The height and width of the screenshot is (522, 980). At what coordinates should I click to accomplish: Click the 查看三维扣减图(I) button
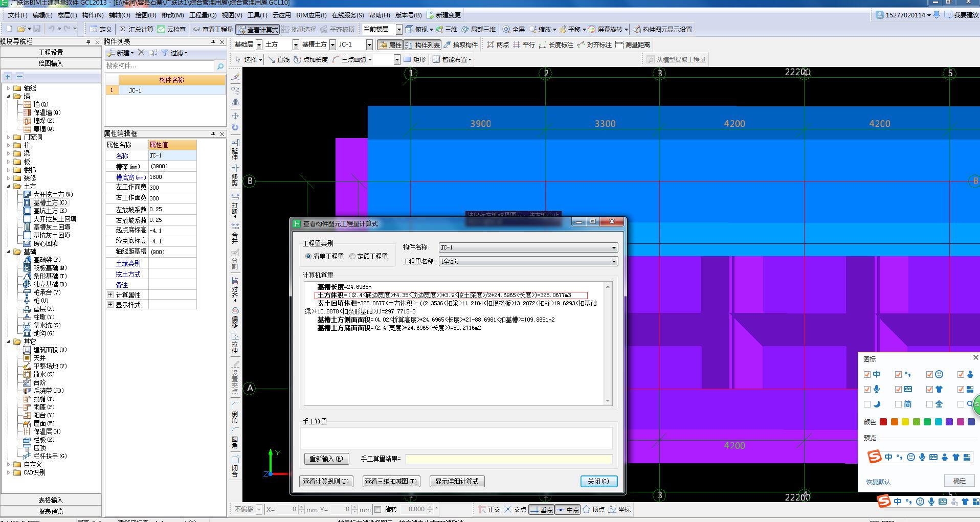[391, 481]
